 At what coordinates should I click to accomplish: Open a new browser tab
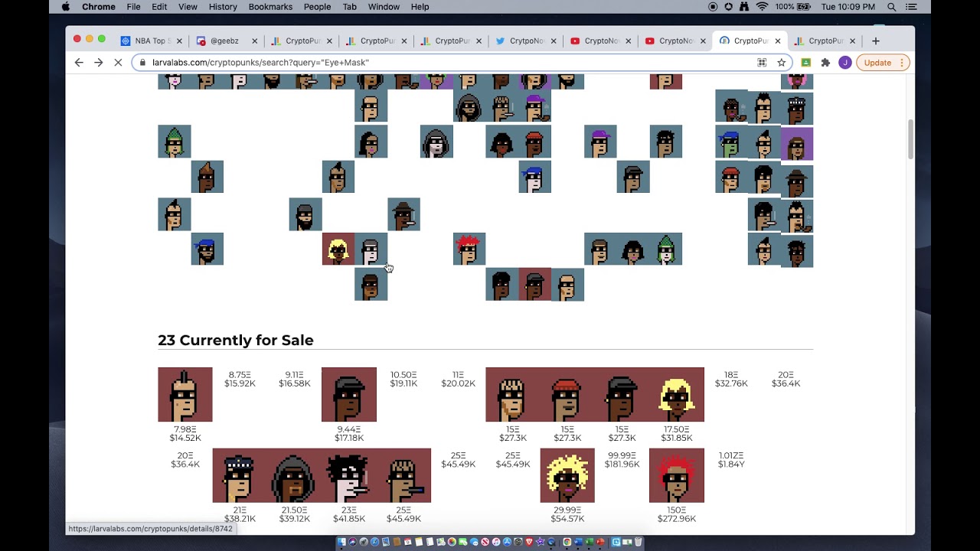pos(876,41)
